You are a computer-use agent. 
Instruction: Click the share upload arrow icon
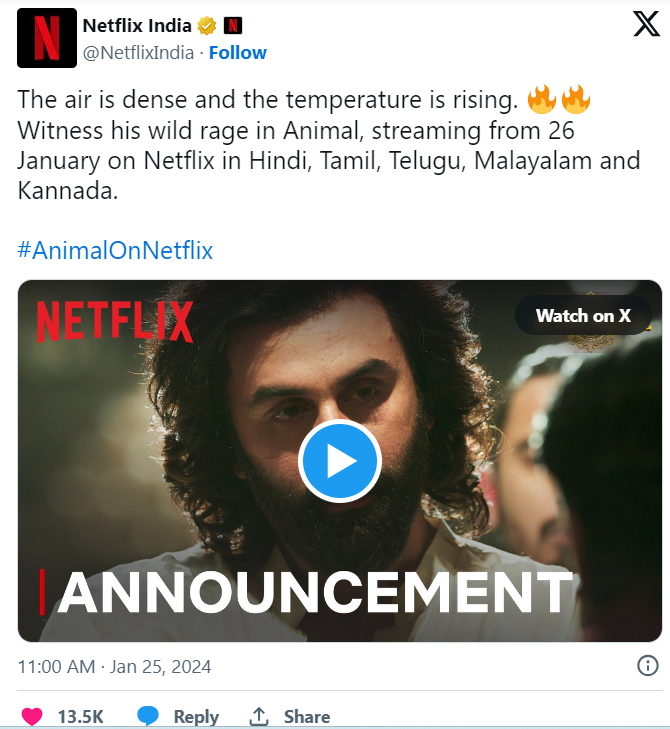259,716
